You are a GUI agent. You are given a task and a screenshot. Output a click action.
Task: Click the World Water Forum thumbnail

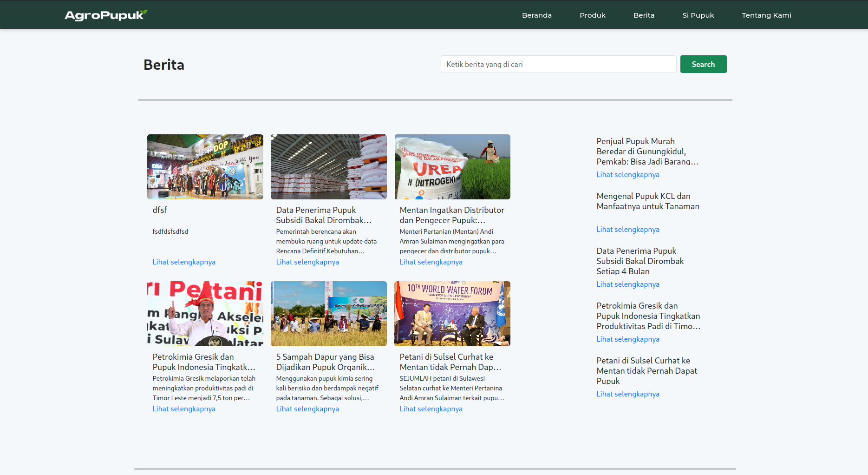click(x=452, y=314)
